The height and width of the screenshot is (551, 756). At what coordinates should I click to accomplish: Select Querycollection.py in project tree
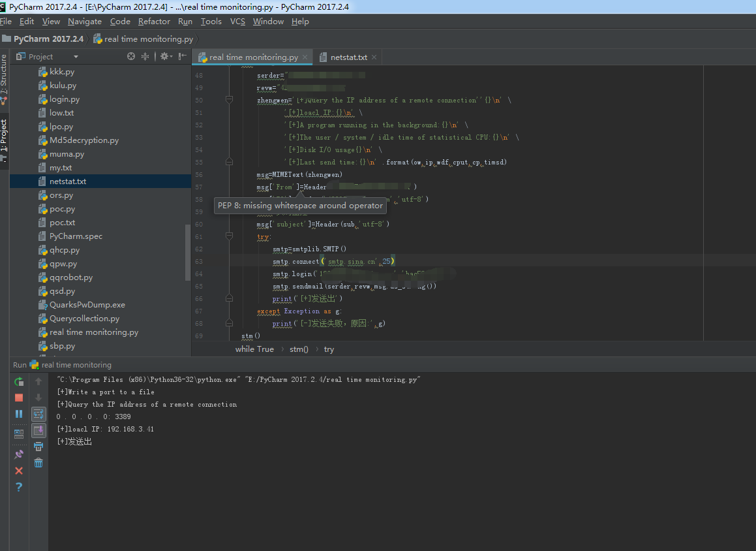click(84, 319)
